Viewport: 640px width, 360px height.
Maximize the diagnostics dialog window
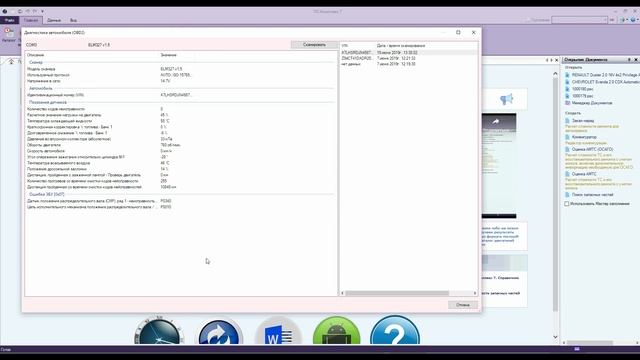pyautogui.click(x=458, y=32)
